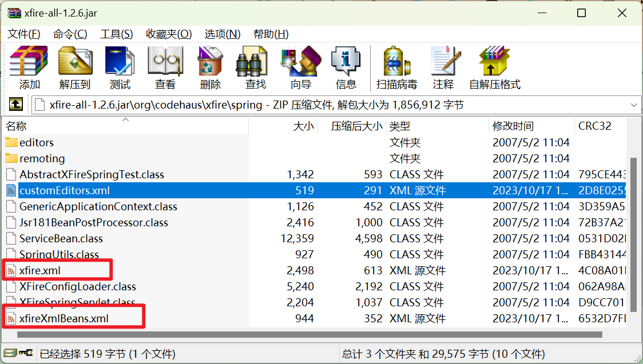Select xfire.xml file name
Screen dimensions: 643x364
pyautogui.click(x=40, y=270)
